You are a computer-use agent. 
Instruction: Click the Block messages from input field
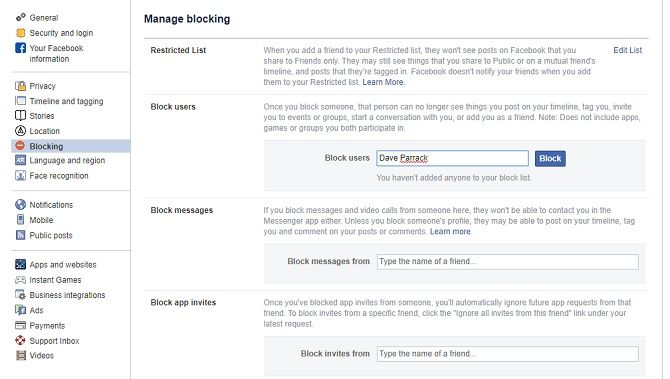tap(508, 261)
